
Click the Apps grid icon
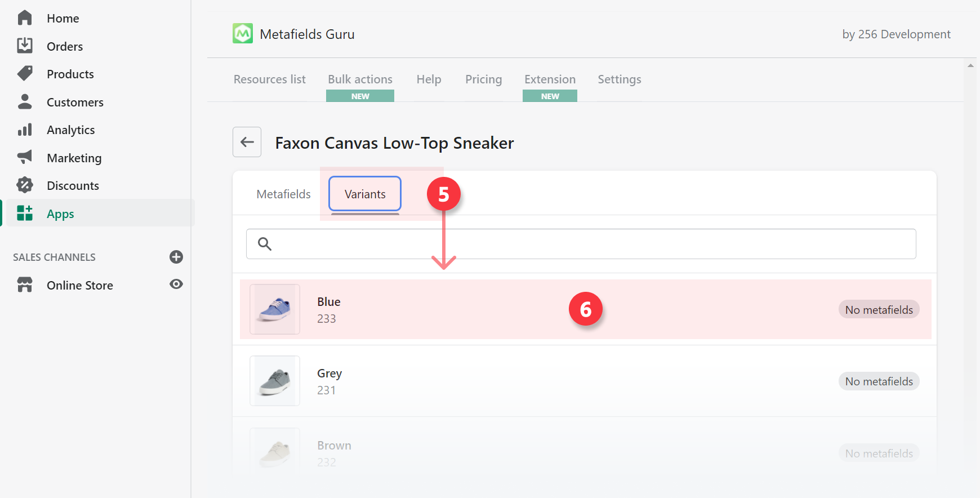click(x=25, y=214)
